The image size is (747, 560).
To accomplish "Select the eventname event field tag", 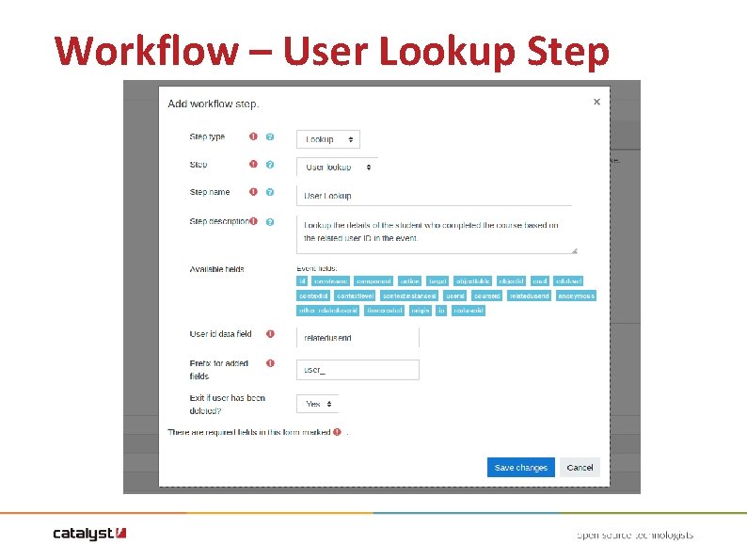I will click(x=330, y=281).
